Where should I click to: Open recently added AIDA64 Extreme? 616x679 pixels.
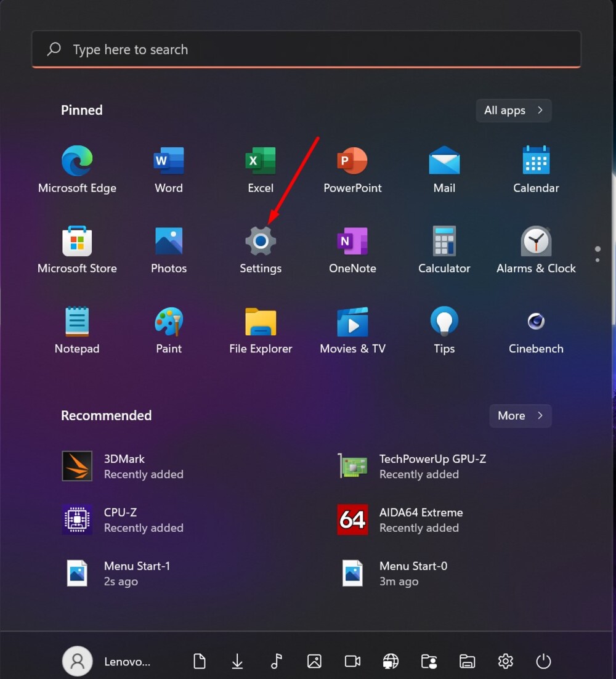coord(400,519)
